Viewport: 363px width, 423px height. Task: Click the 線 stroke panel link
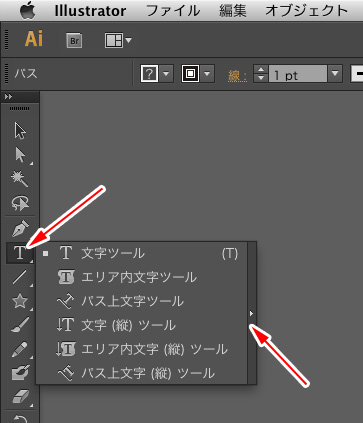click(x=237, y=75)
